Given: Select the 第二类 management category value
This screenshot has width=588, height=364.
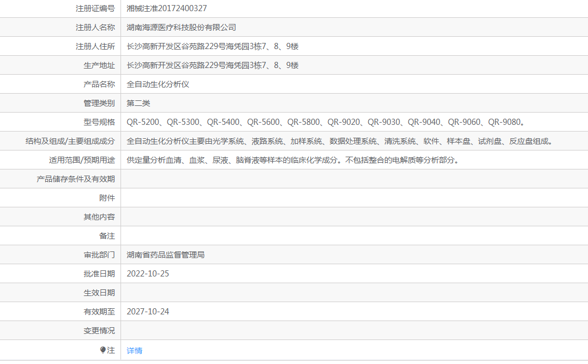Looking at the screenshot, I should pos(138,103).
